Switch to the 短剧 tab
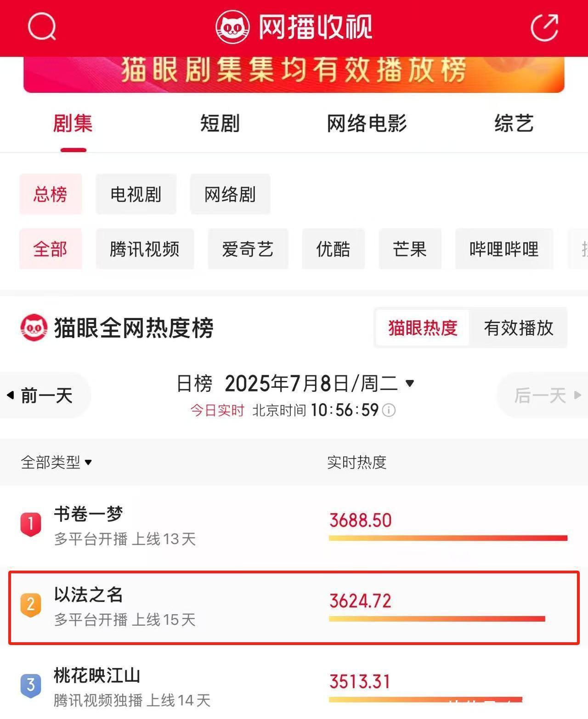 click(x=220, y=124)
